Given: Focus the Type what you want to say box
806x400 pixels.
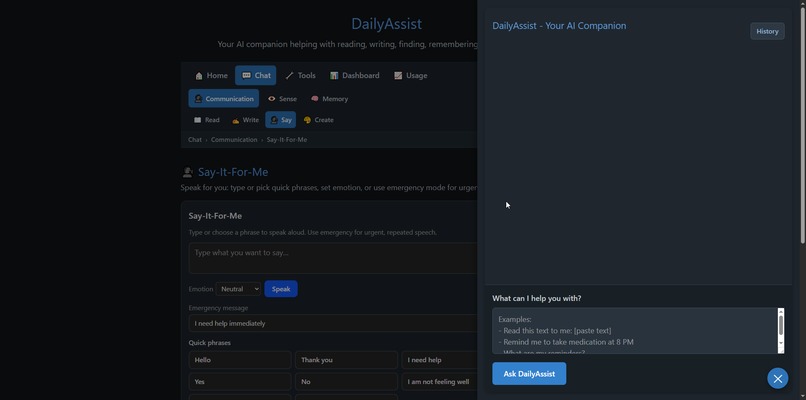Looking at the screenshot, I should 333,258.
